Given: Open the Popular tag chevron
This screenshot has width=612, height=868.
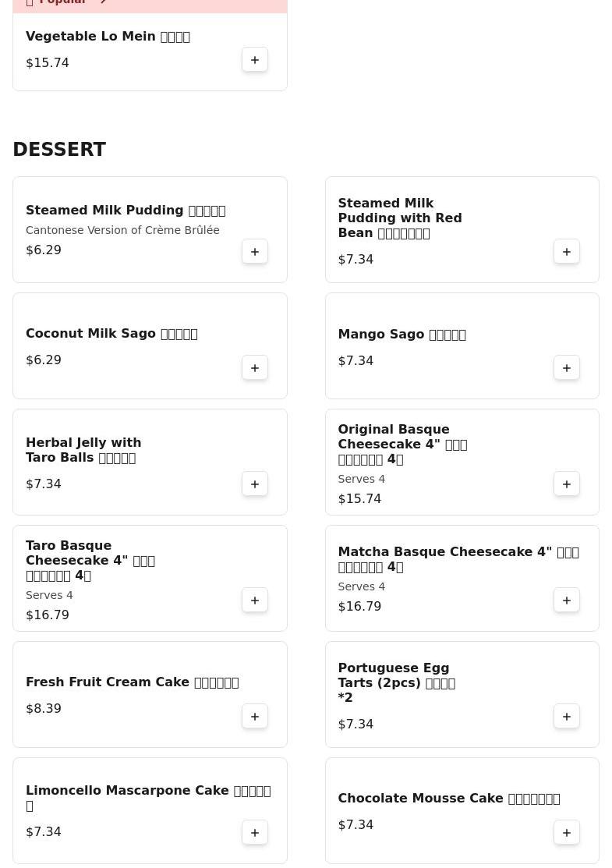Looking at the screenshot, I should 104,2.
